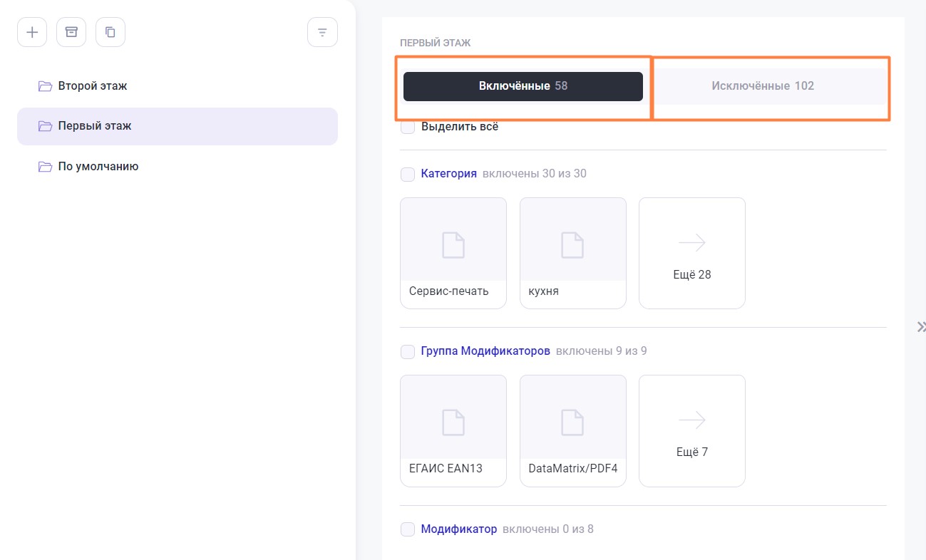This screenshot has width=926, height=560.
Task: Expand the side panel double chevron
Action: pos(921,327)
